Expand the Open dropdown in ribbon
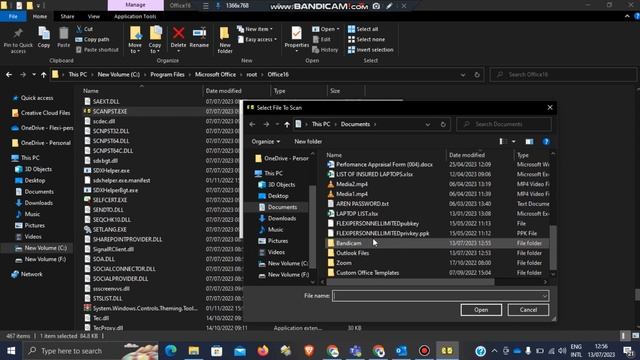The width and height of the screenshot is (640, 360). pyautogui.click(x=326, y=29)
